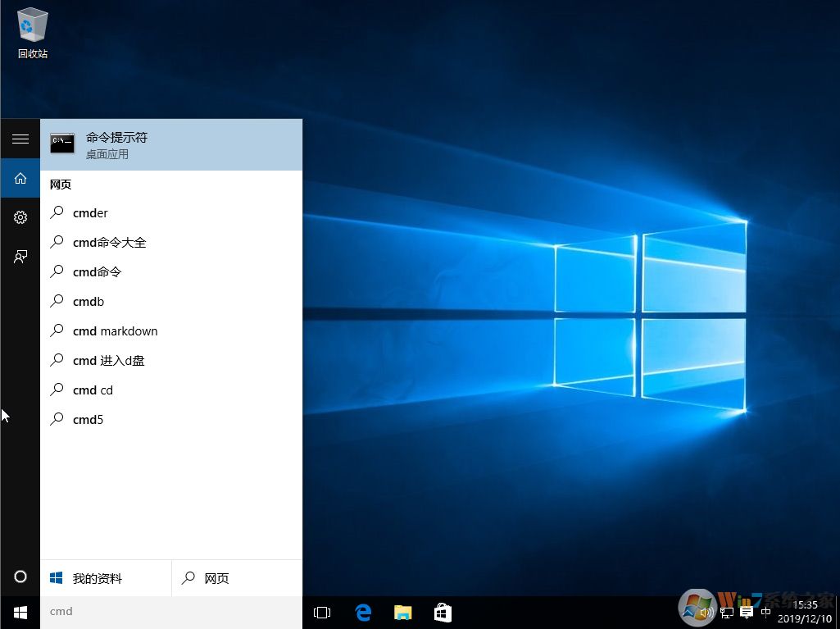Click the Task View icon on taskbar
Screen dimensions: 840x629
pyautogui.click(x=321, y=612)
